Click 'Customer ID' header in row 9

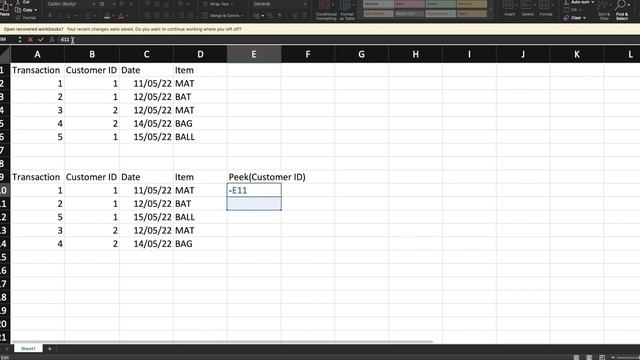tap(92, 177)
